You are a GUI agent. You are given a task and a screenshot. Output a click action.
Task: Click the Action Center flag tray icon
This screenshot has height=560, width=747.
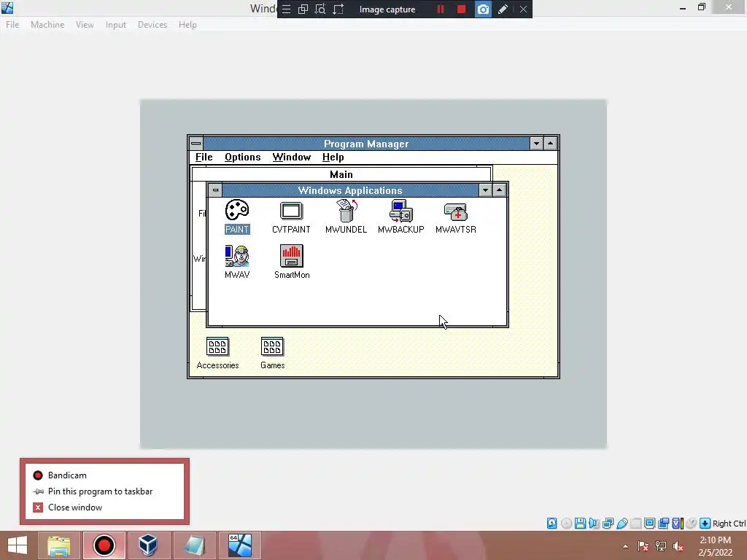[x=643, y=546]
